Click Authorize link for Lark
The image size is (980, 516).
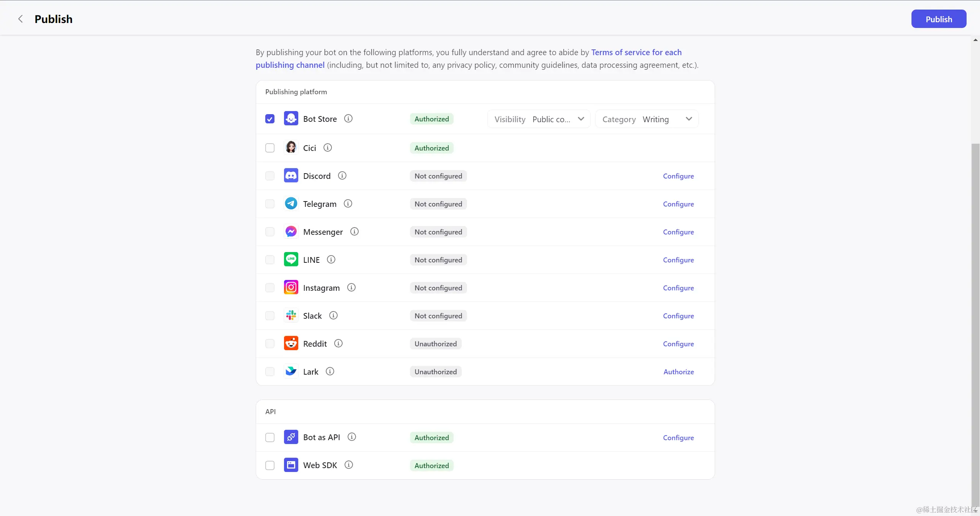coord(678,372)
